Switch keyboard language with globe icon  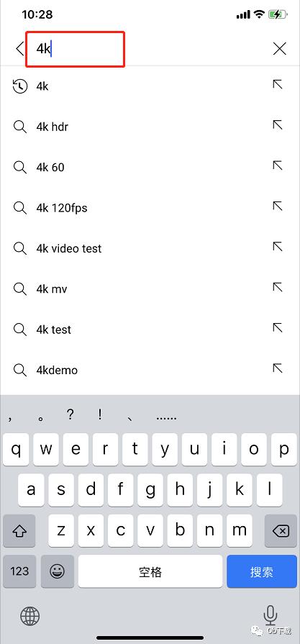tap(30, 616)
